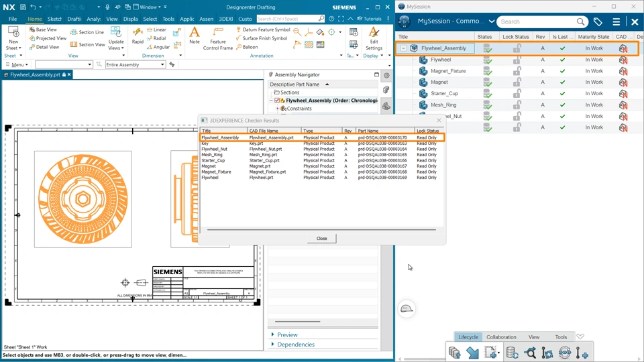644x362 pixels.
Task: Collapse the Flywheel_Assembly node in MySession tree
Action: (x=403, y=48)
